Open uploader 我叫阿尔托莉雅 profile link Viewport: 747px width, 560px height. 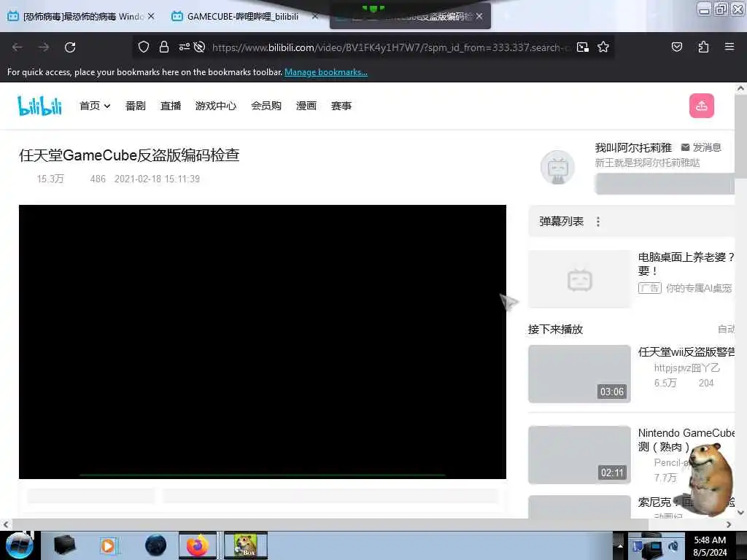pos(633,147)
